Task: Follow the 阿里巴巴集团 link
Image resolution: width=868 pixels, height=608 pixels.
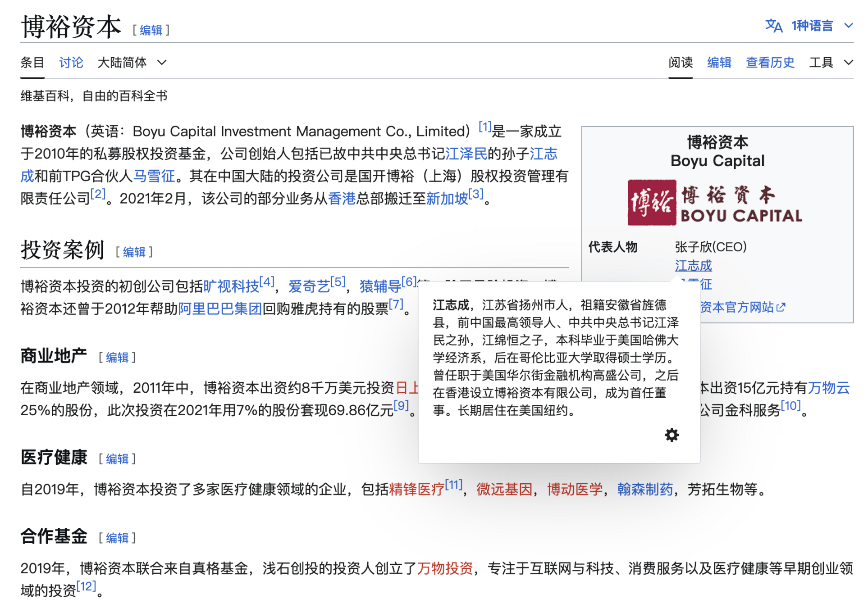Action: [x=219, y=309]
